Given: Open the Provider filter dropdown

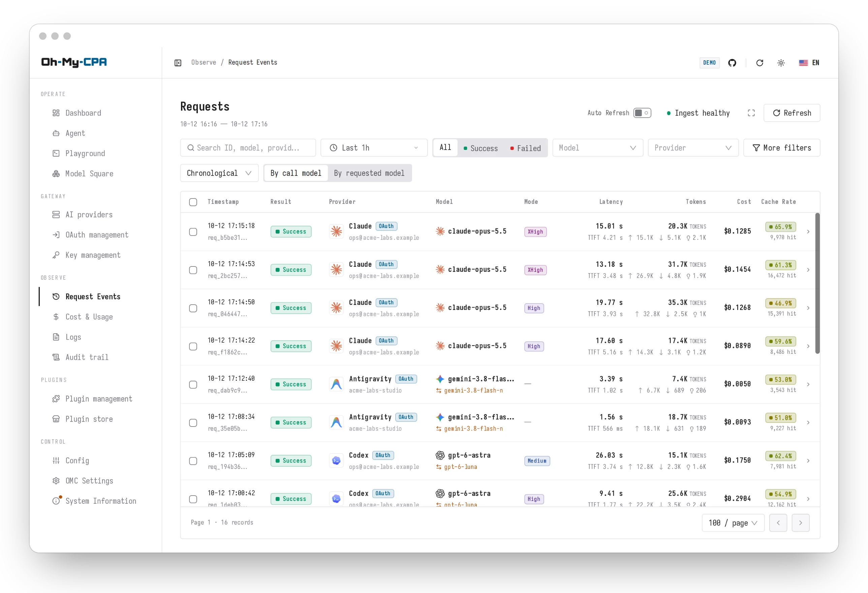Looking at the screenshot, I should click(x=693, y=148).
